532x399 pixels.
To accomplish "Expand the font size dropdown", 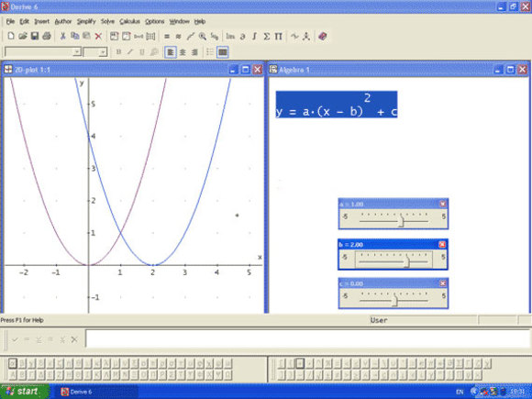I will [103, 52].
